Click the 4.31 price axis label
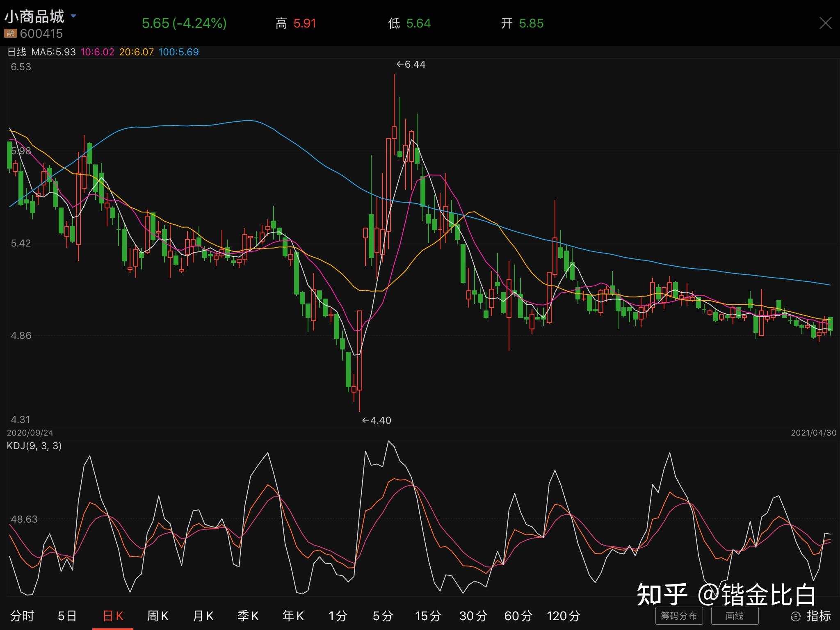The image size is (840, 630). click(x=21, y=420)
